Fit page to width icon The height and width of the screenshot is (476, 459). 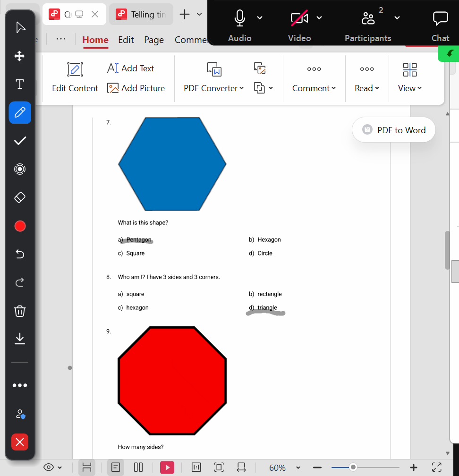pos(241,467)
